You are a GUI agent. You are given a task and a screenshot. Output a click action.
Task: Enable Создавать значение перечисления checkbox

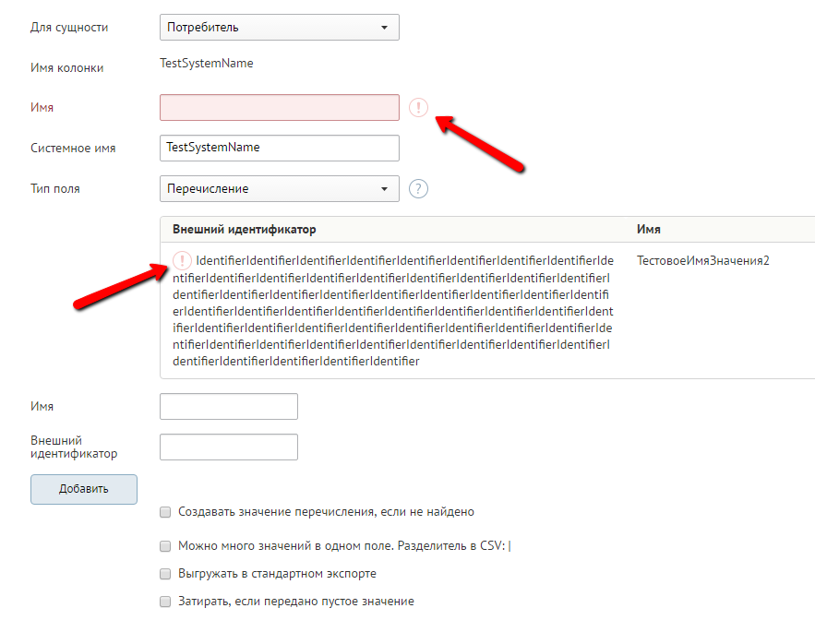165,512
